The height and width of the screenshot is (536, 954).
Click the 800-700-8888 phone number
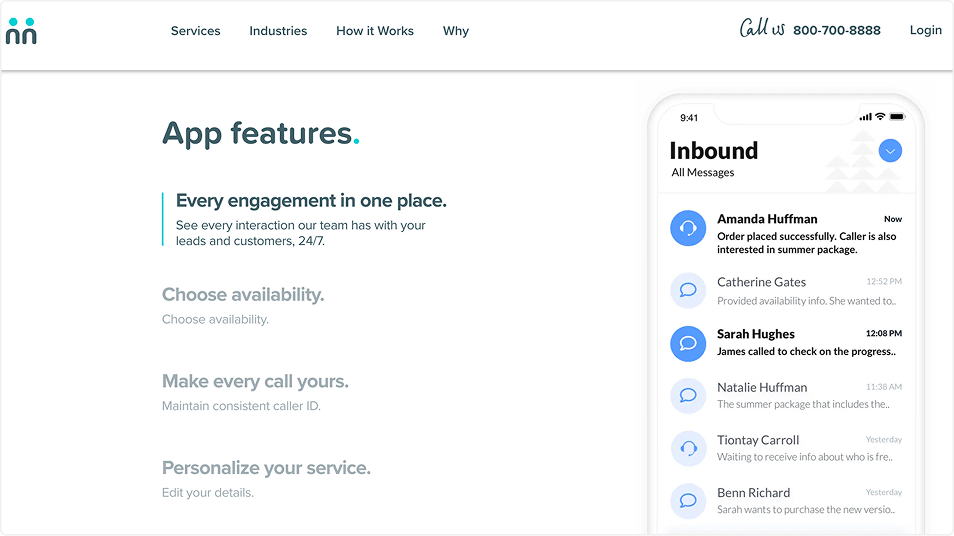tap(837, 30)
